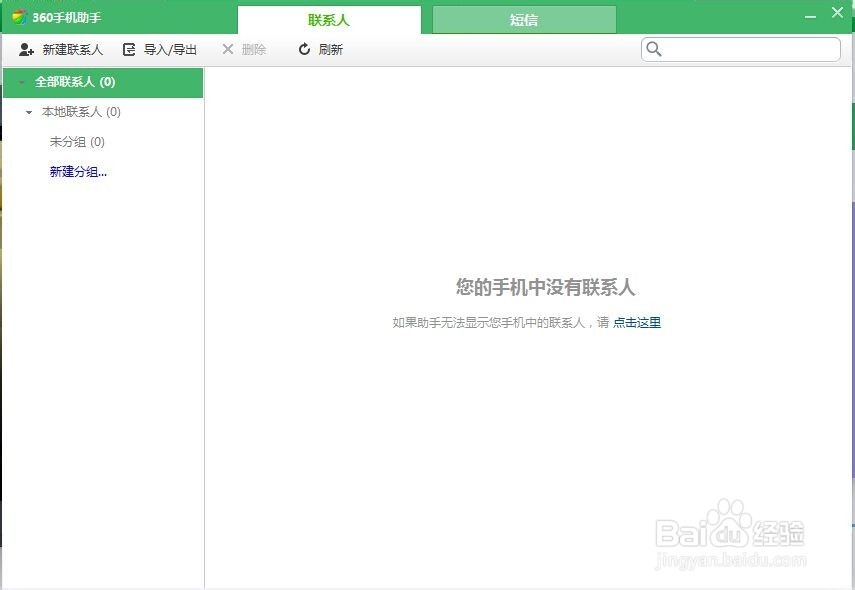Click 新建分组... to create a group
This screenshot has height=590, width=855.
click(x=78, y=171)
